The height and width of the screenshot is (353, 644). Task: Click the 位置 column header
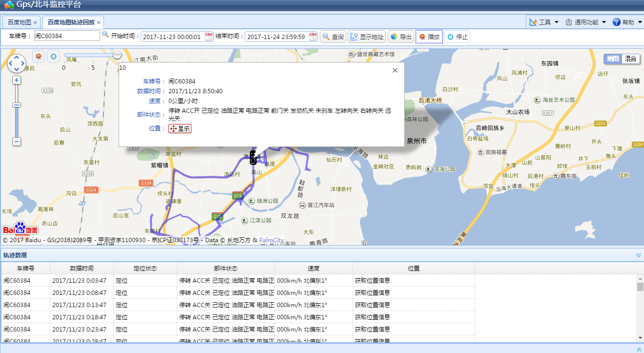point(414,268)
